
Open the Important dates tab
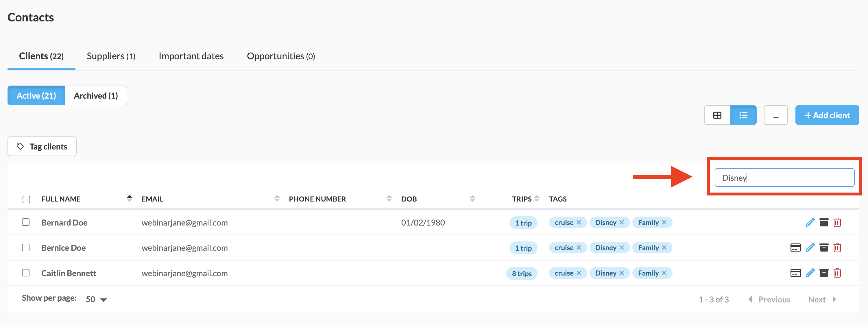pos(191,56)
